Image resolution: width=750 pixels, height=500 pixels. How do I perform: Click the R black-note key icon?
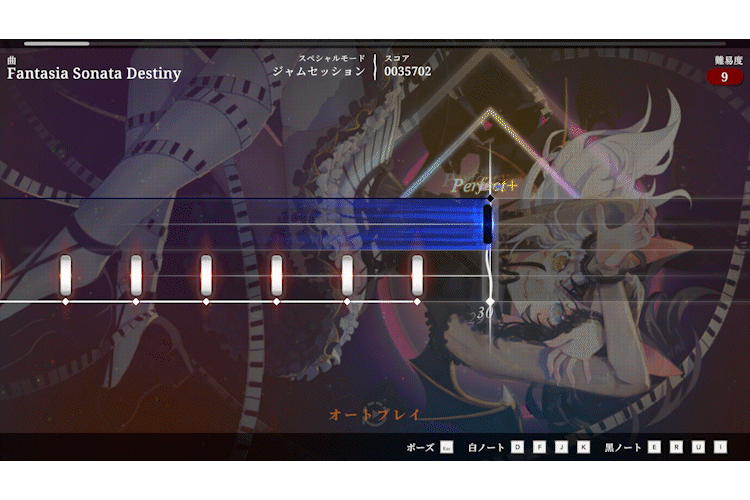coord(676,447)
